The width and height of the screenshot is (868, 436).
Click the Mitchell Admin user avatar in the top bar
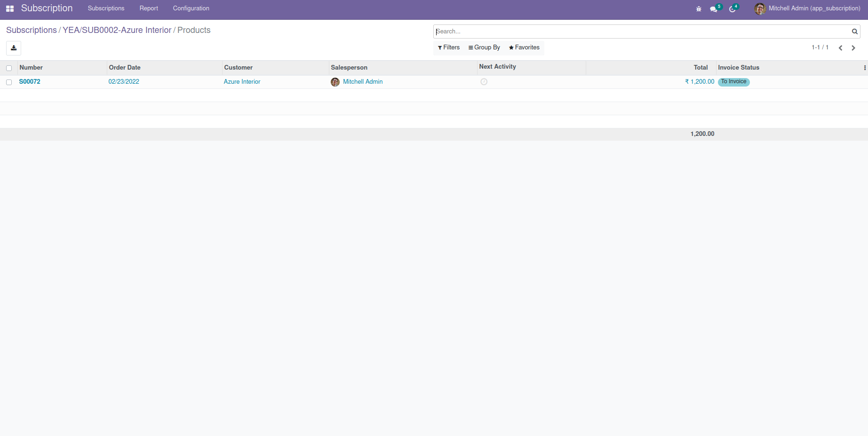pyautogui.click(x=760, y=8)
